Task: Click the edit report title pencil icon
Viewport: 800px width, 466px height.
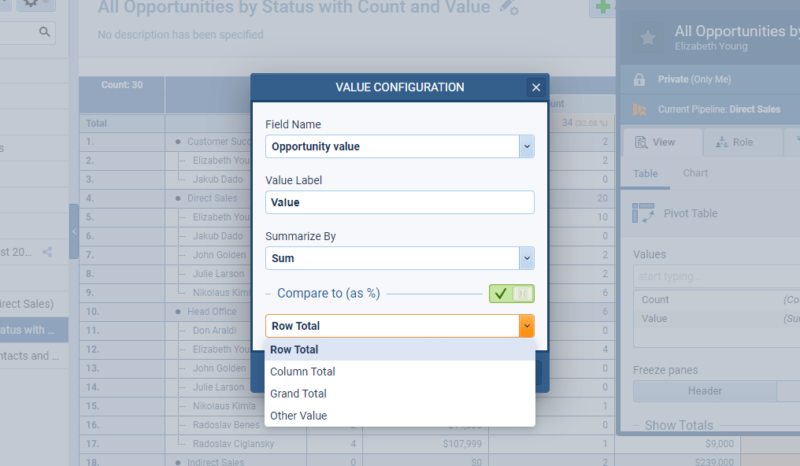Action: coord(509,8)
